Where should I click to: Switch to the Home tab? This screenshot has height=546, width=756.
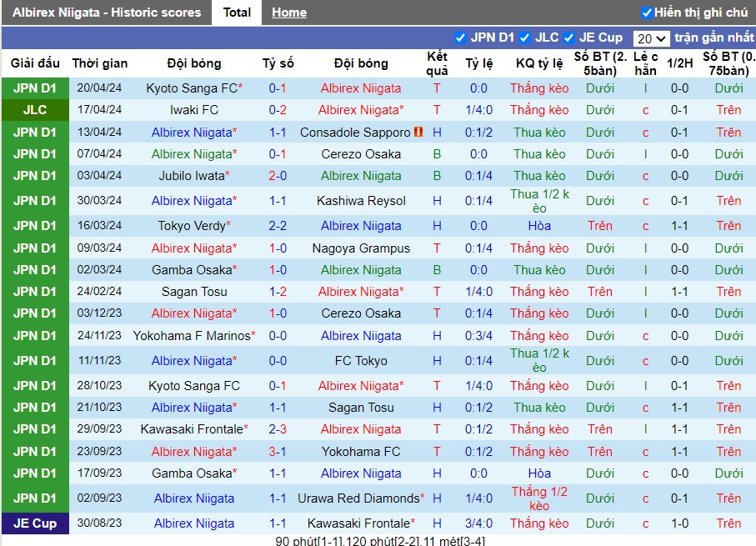click(x=288, y=13)
